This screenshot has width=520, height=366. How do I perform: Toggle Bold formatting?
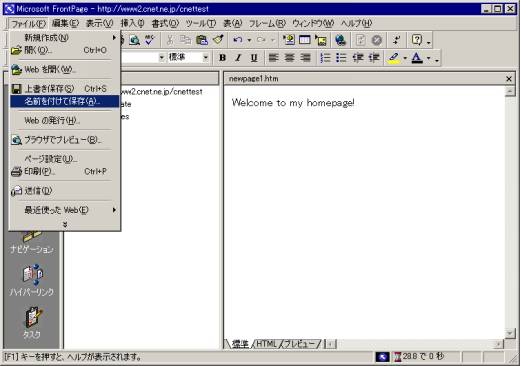[222, 58]
